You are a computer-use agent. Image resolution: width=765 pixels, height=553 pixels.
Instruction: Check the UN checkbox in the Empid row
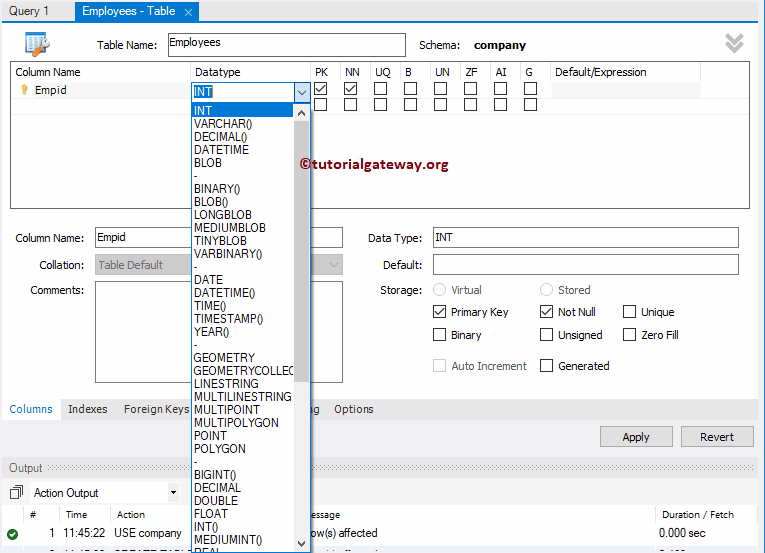441,88
